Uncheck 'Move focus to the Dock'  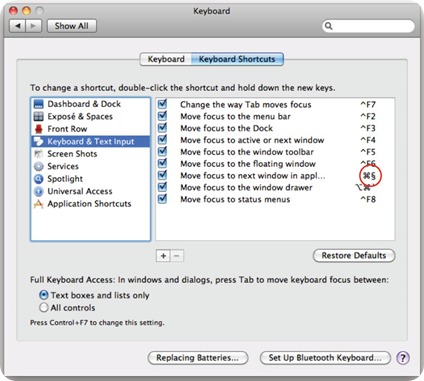[162, 128]
